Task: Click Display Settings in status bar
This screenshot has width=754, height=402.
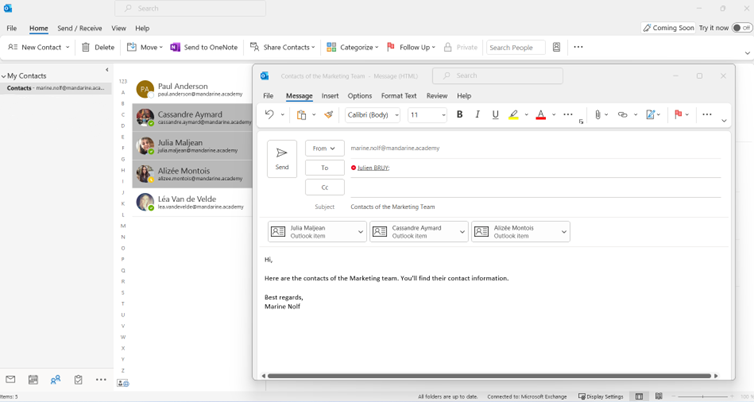Action: point(601,397)
